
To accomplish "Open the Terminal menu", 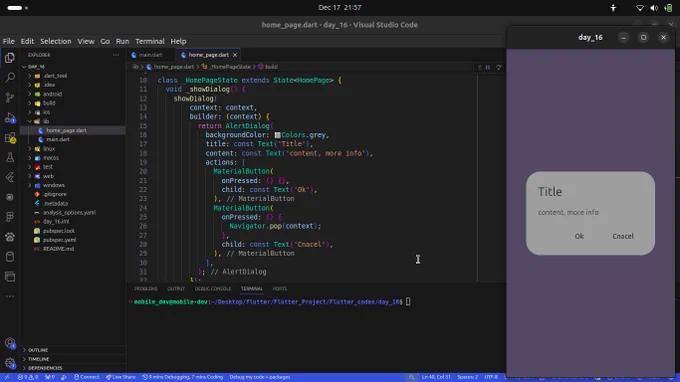I will 150,41.
